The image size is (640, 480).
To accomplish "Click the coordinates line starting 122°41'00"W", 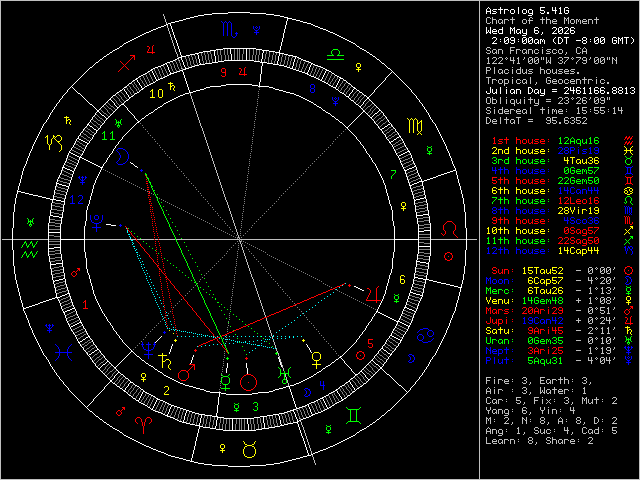I will click(551, 61).
